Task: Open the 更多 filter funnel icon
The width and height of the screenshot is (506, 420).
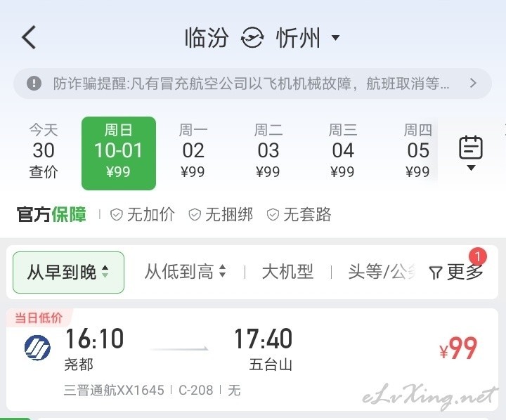Action: click(435, 273)
